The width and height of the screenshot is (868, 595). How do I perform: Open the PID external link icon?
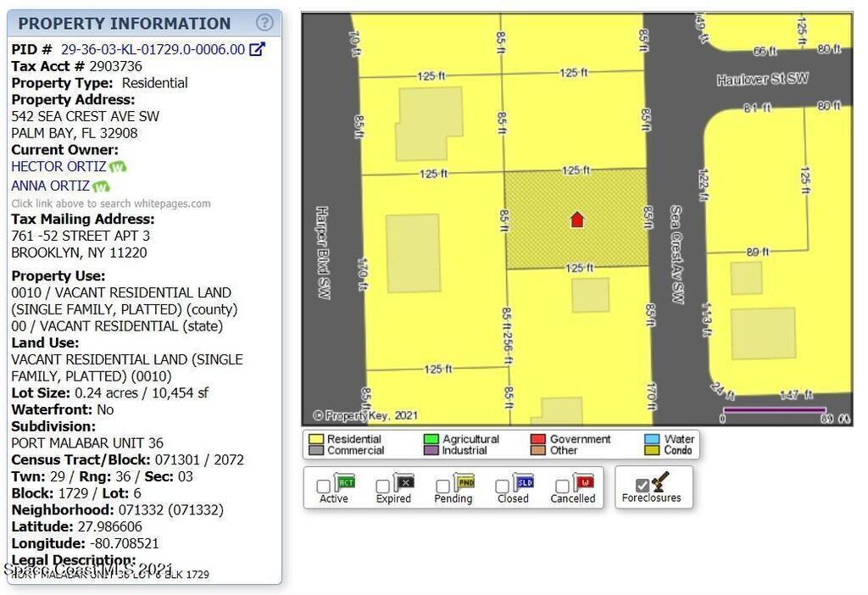pos(257,50)
